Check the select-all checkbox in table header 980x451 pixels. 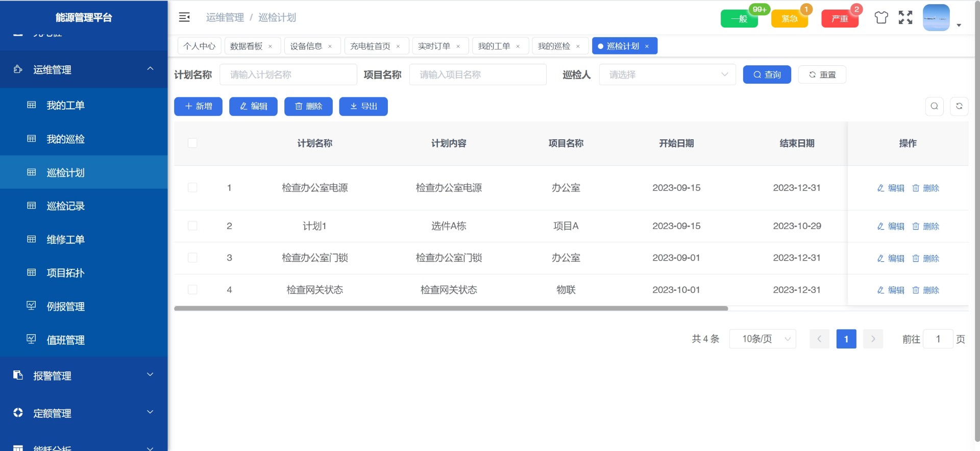click(x=192, y=143)
